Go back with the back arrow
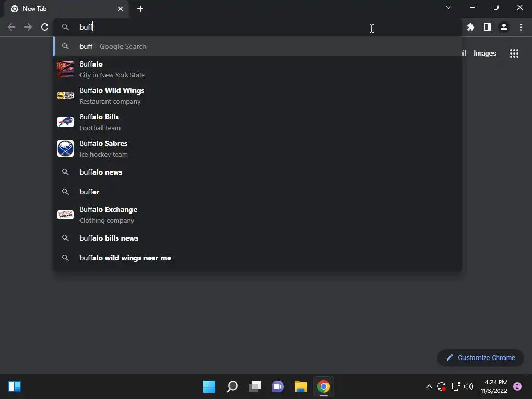This screenshot has width=532, height=399. click(11, 27)
